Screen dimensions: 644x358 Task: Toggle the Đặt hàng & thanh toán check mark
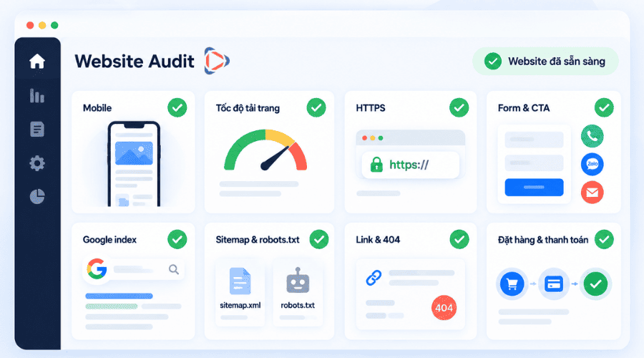tap(604, 239)
